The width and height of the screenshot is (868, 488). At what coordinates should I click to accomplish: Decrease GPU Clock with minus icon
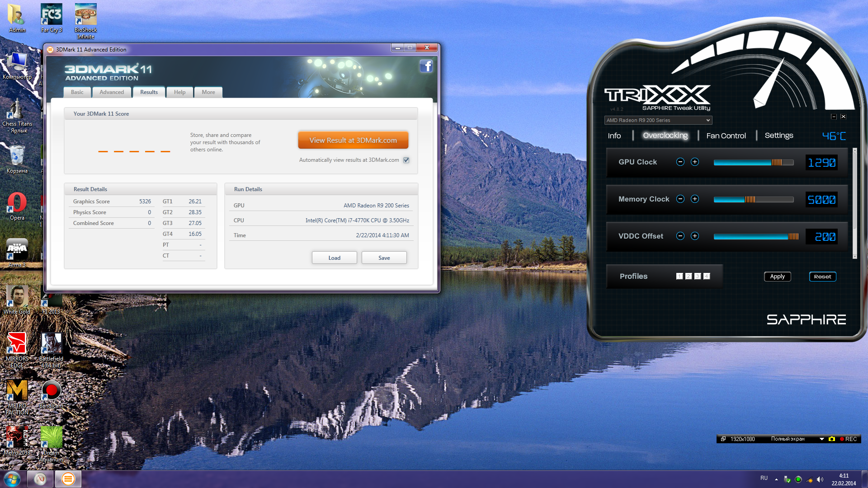pos(680,162)
